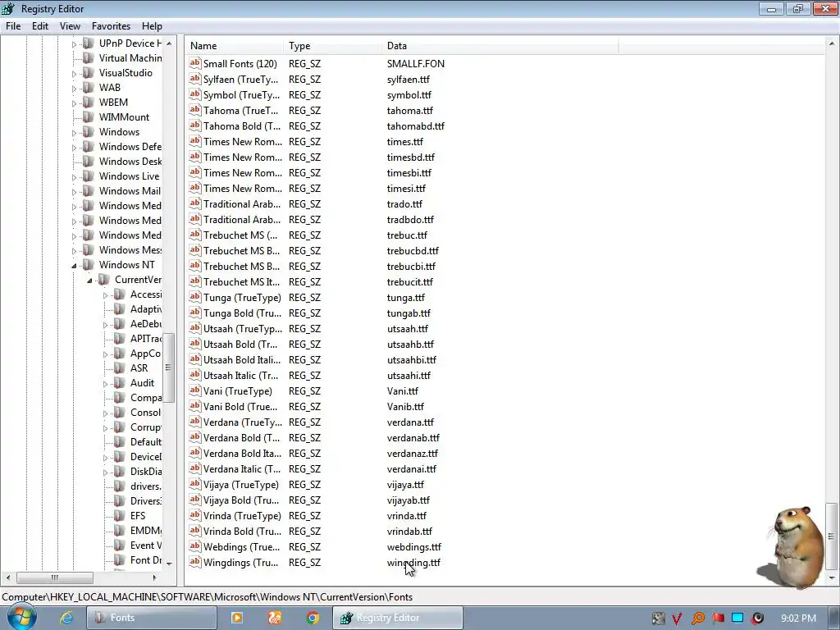The width and height of the screenshot is (840, 630).
Task: Expand the AeDebug subkey
Action: point(106,325)
